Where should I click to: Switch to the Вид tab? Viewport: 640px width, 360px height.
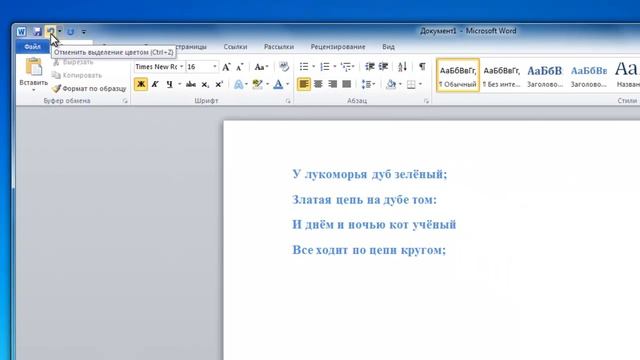pos(388,47)
